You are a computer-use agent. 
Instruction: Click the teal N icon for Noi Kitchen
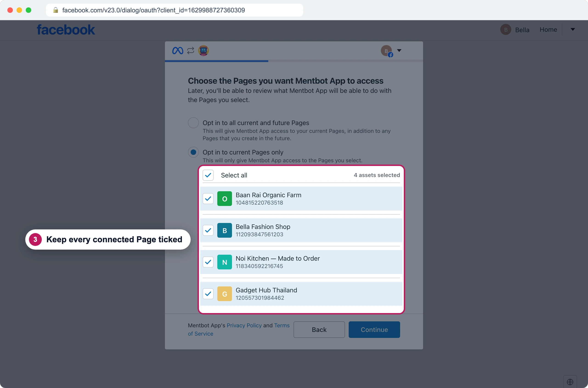tap(224, 262)
